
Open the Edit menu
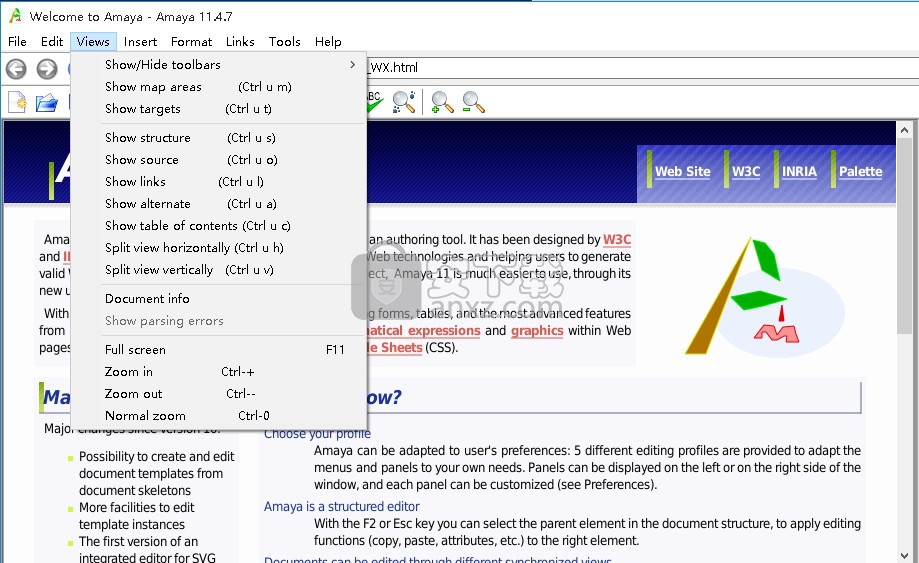point(52,42)
